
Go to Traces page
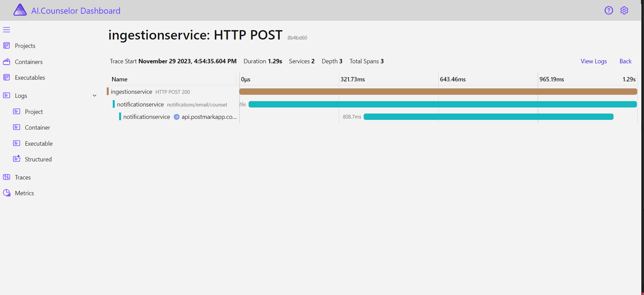(x=23, y=177)
